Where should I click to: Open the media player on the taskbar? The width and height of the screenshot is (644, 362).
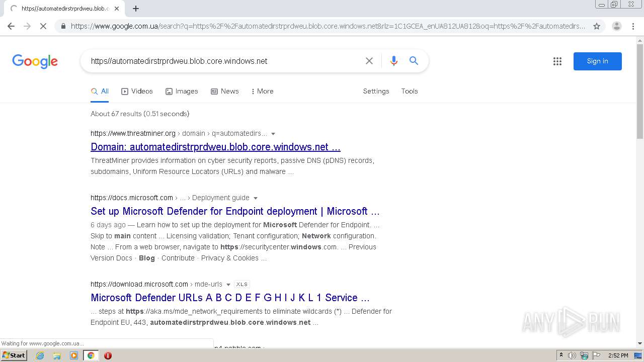tap(74, 355)
